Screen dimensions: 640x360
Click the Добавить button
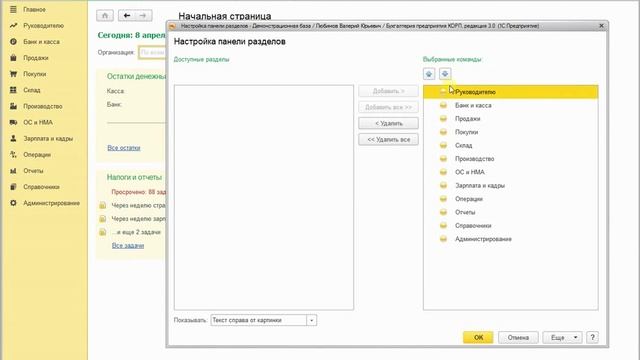click(389, 91)
